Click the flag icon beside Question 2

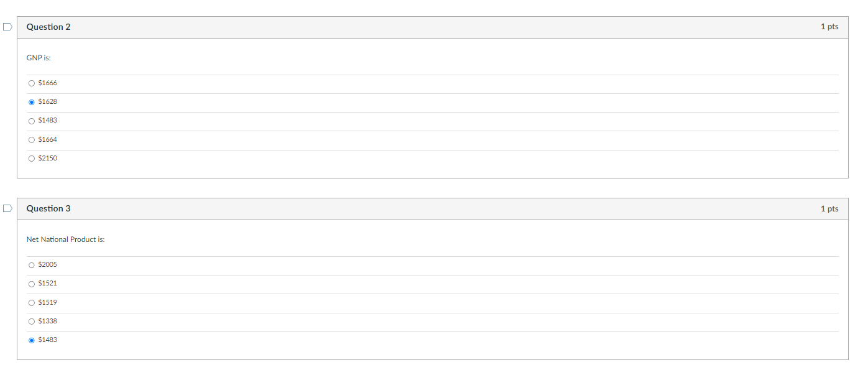[7, 26]
